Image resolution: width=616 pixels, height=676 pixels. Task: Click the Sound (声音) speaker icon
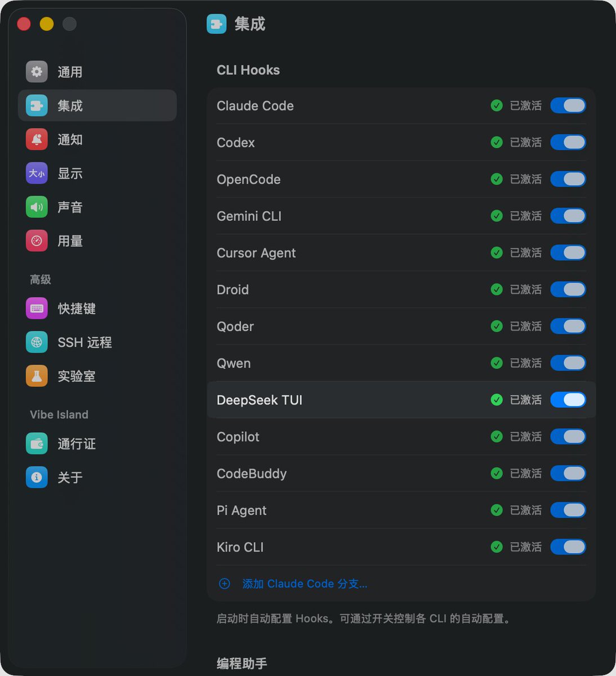point(37,207)
